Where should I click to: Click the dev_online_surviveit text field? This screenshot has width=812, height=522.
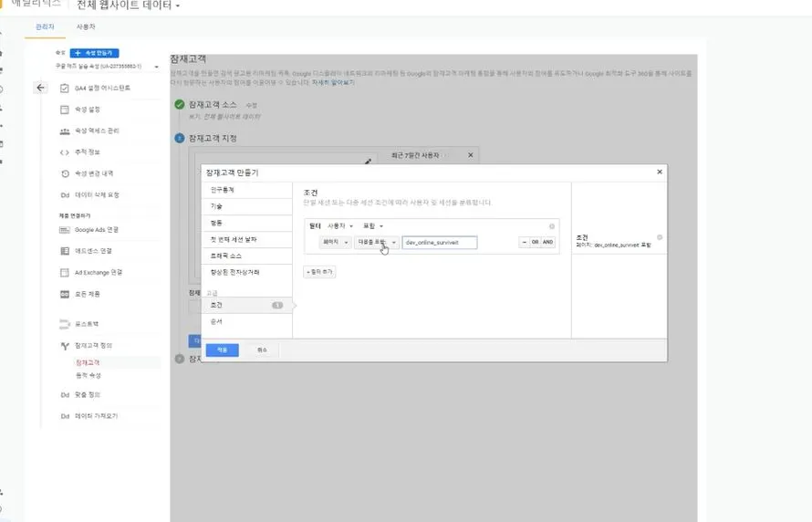coord(440,243)
